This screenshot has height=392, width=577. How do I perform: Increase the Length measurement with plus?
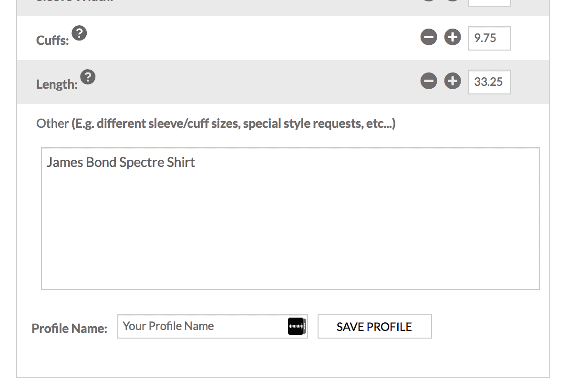(x=453, y=81)
